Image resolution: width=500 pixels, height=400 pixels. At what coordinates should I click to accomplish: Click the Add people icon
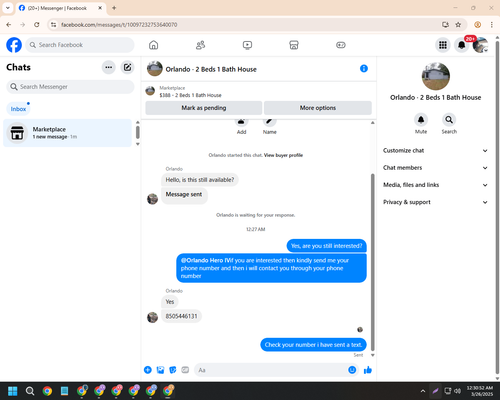coord(241,122)
